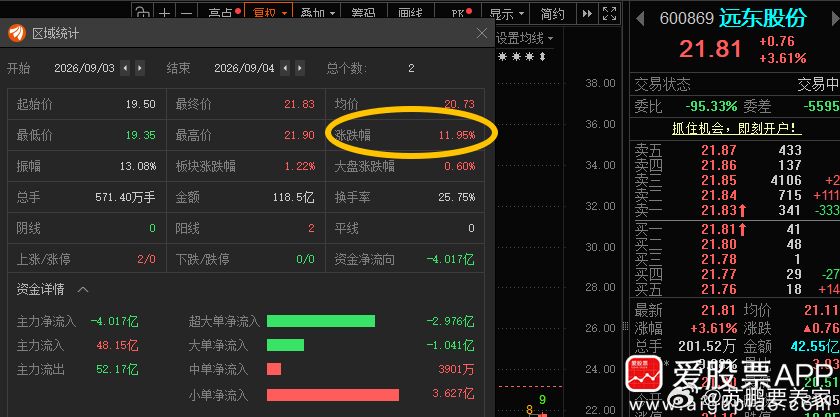Collapse the 资金详情 section chevron

(x=82, y=290)
